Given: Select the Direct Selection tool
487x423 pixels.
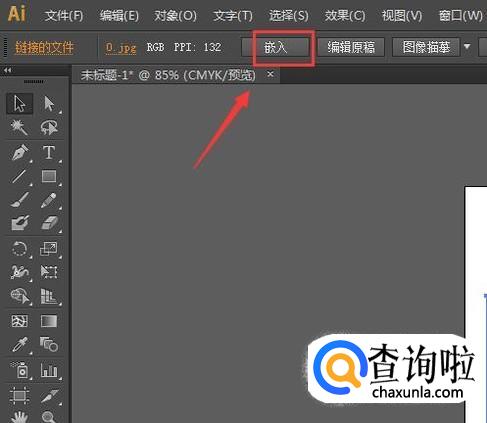Looking at the screenshot, I should [x=49, y=104].
